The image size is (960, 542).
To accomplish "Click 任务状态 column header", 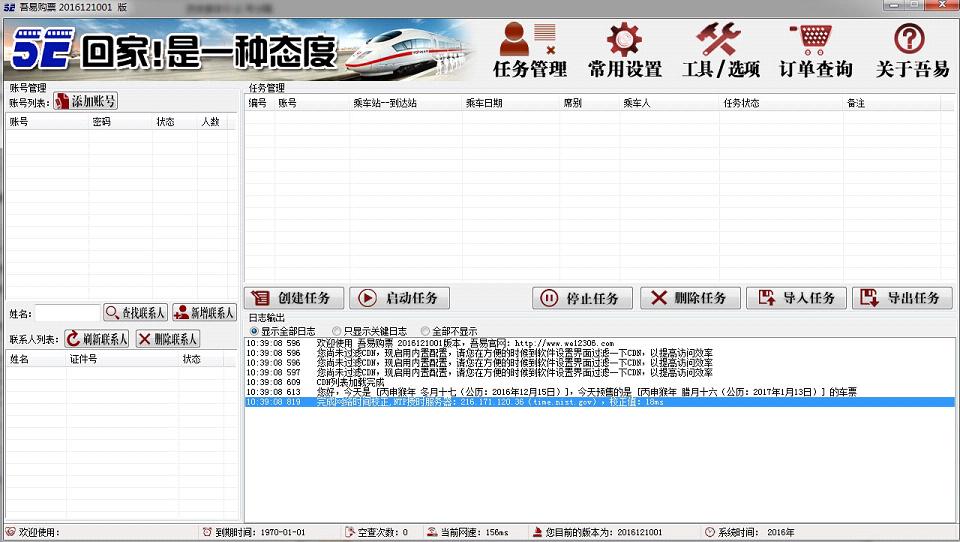I will pos(781,103).
